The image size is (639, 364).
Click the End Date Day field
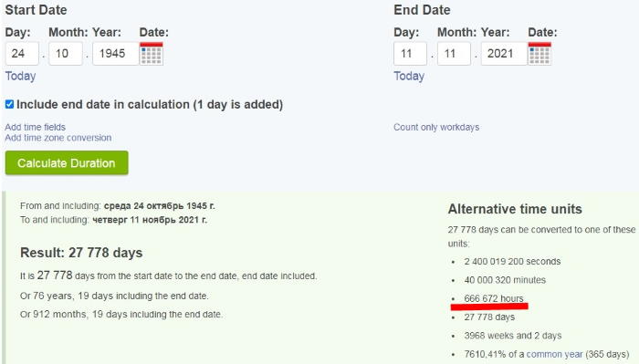point(411,53)
